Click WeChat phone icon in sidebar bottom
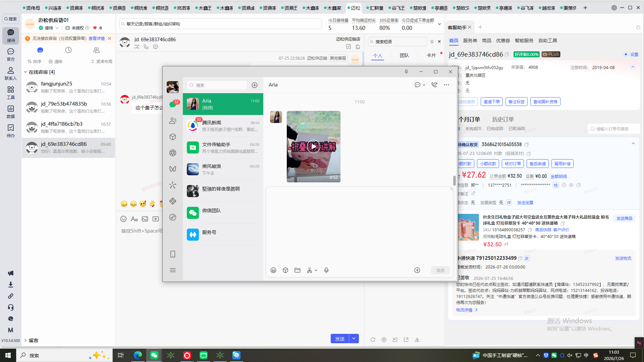This screenshot has width=644, height=362. pyautogui.click(x=173, y=254)
